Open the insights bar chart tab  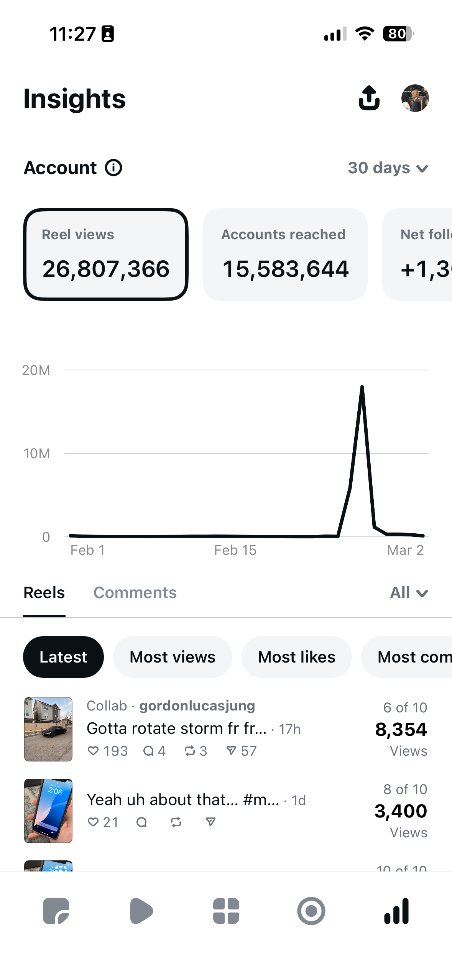[x=396, y=911]
